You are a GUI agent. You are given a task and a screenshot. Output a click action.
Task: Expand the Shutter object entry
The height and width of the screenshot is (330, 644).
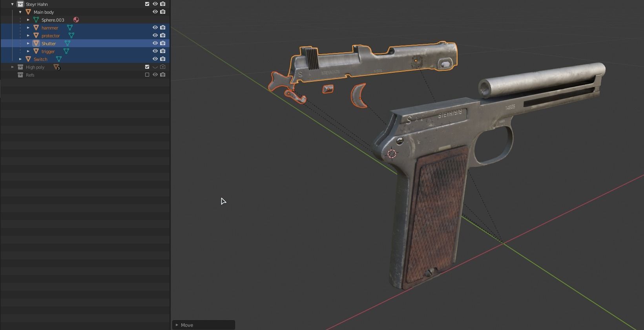(x=28, y=43)
